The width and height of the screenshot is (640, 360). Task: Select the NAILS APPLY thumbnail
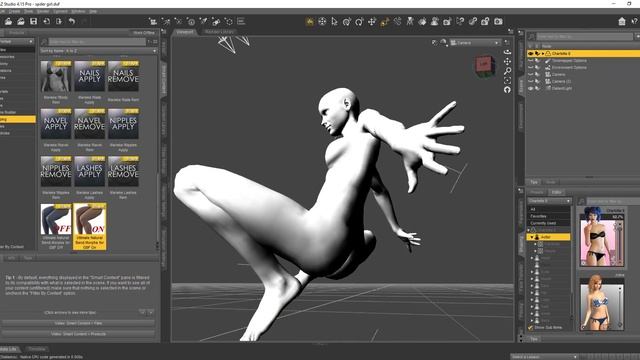(89, 76)
